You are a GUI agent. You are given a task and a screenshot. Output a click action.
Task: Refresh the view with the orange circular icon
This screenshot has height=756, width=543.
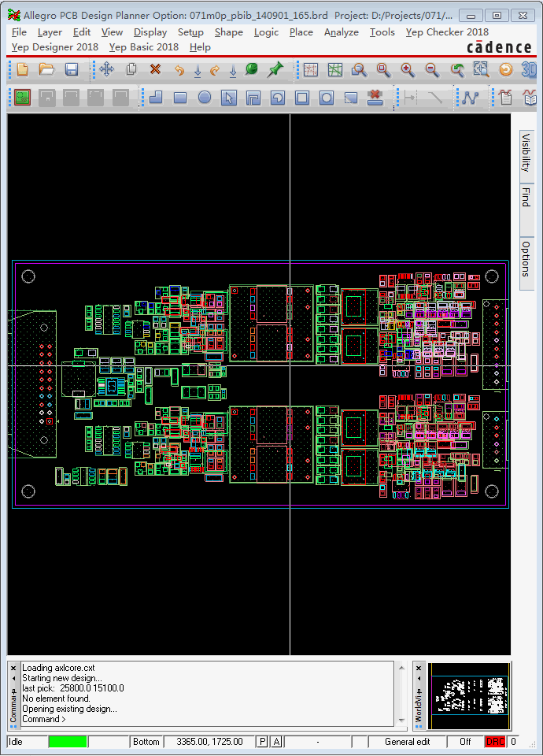point(505,70)
